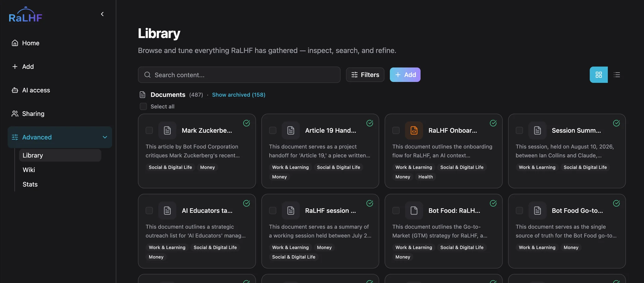Show archived (158) documents
This screenshot has height=283, width=644.
click(x=239, y=95)
